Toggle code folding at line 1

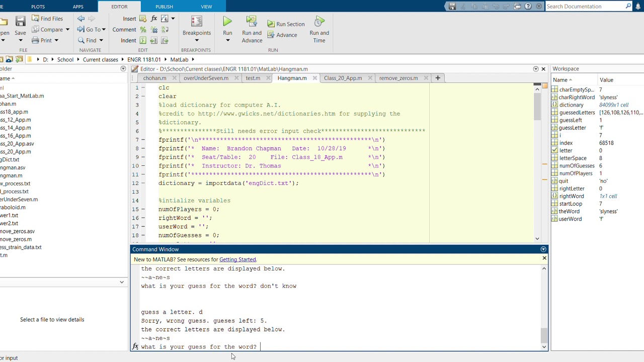point(143,87)
